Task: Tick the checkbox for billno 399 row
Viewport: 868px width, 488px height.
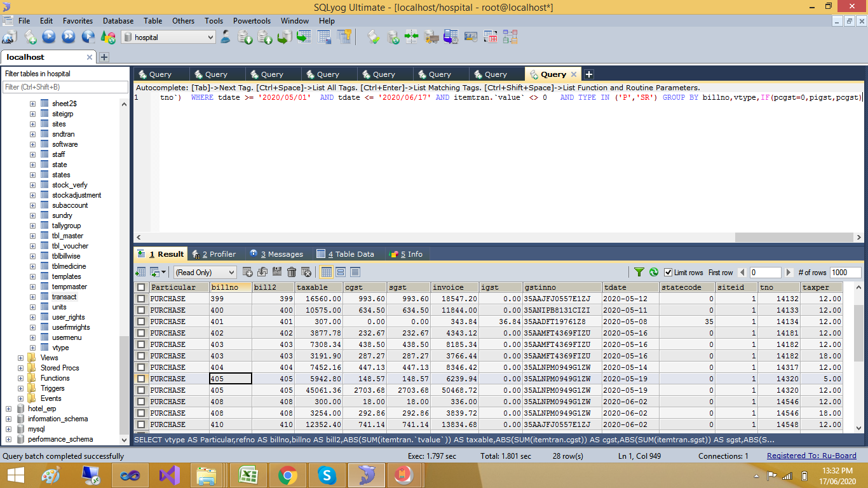Action: (141, 299)
